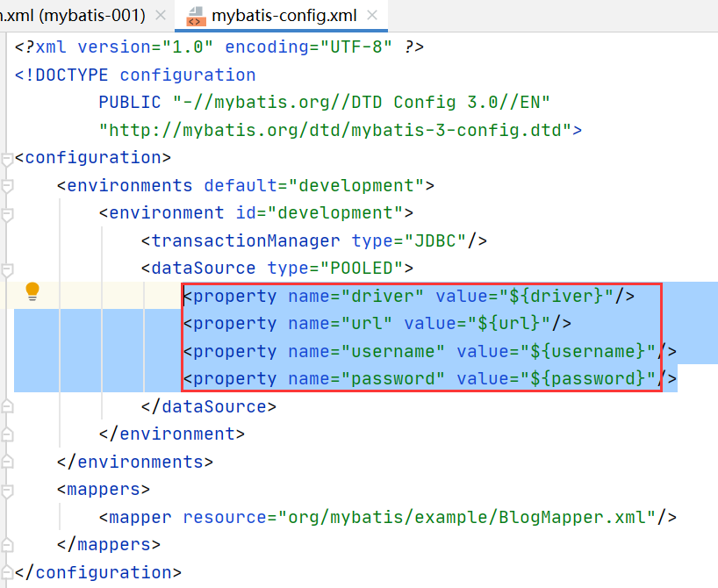The width and height of the screenshot is (718, 588).
Task: Click fold marker beside closing dataSource tag
Action: point(7,406)
